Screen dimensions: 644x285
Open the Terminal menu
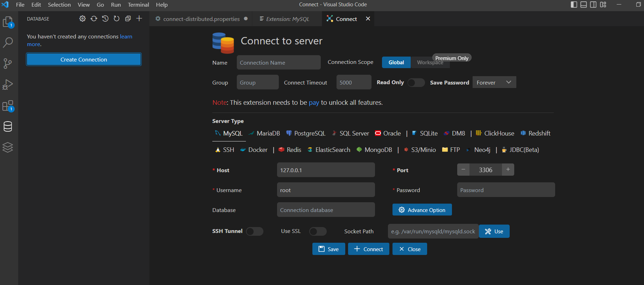[138, 5]
